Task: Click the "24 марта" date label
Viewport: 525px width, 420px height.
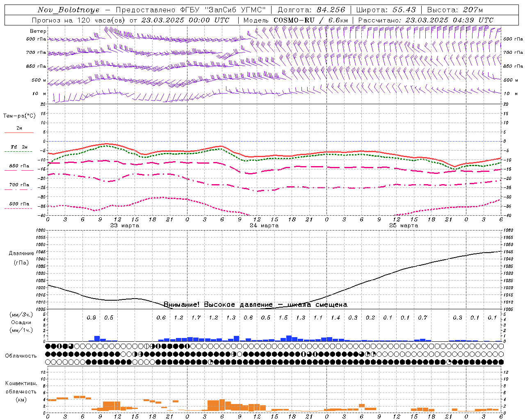Action: tap(264, 226)
